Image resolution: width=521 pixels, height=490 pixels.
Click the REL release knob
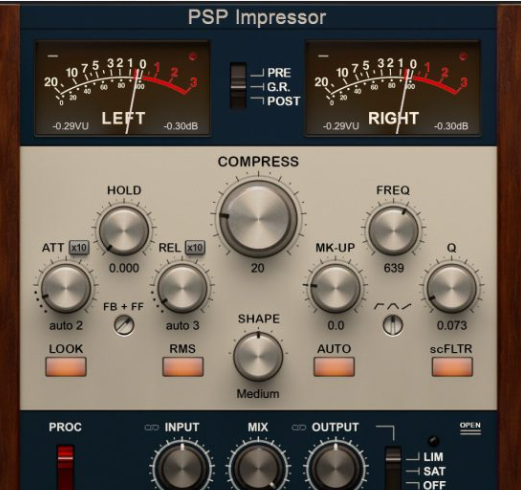(183, 288)
